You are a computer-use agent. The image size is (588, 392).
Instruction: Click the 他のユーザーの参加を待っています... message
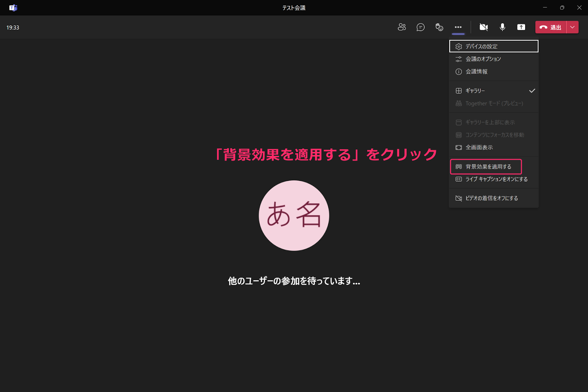click(x=294, y=281)
